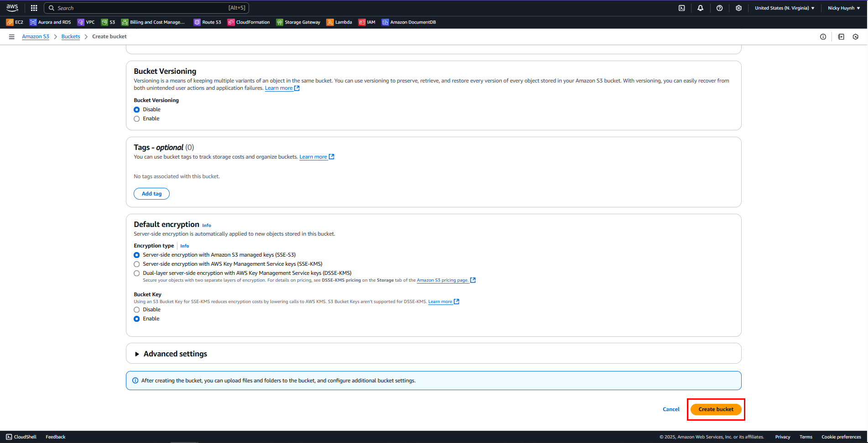The width and height of the screenshot is (868, 443).
Task: Open CloudShell icon in top navigation bar
Action: pos(681,8)
